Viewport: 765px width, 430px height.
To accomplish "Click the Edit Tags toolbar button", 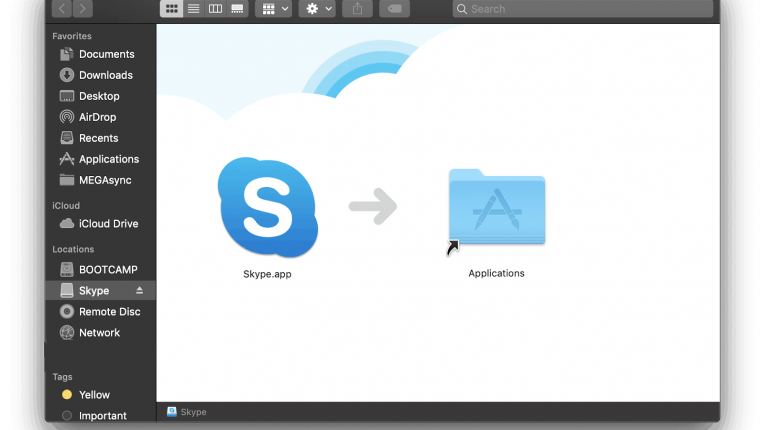I will (394, 9).
